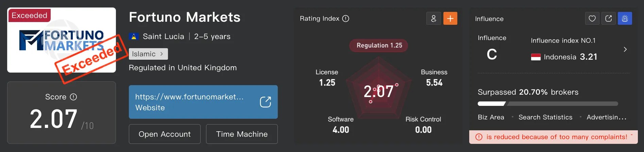Viewport: 644px width, 152px height.
Task: Open the Fortuno Markets website link
Action: [x=203, y=102]
